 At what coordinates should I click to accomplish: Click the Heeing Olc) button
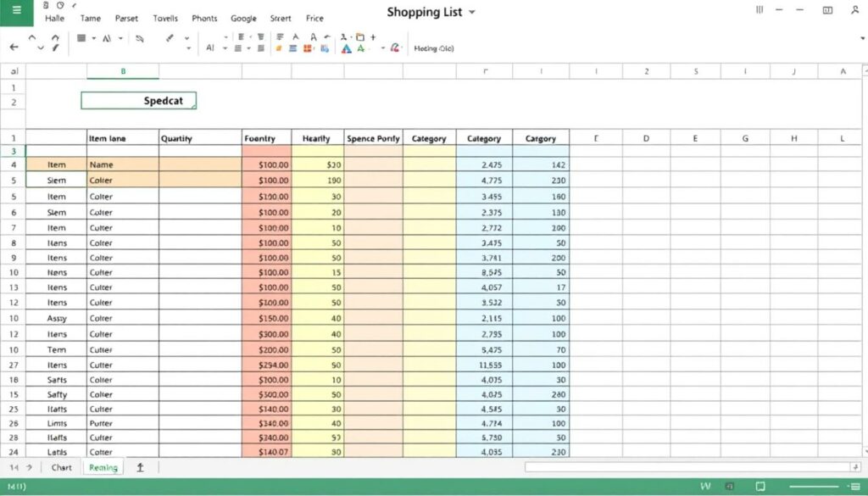434,48
